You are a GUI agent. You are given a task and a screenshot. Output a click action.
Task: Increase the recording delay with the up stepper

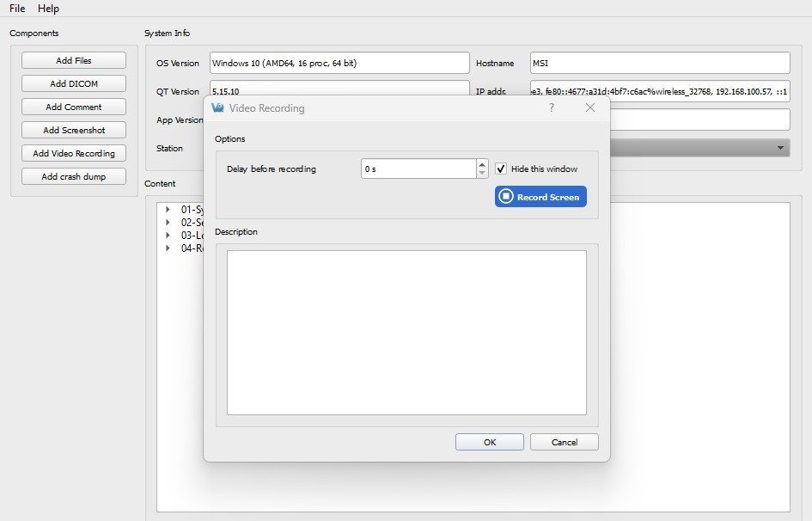point(480,164)
